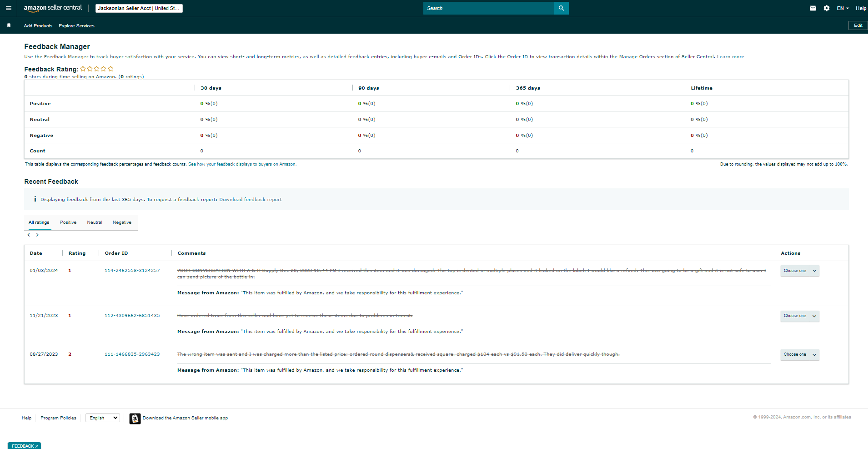Click the date 08/27/2023

point(44,354)
